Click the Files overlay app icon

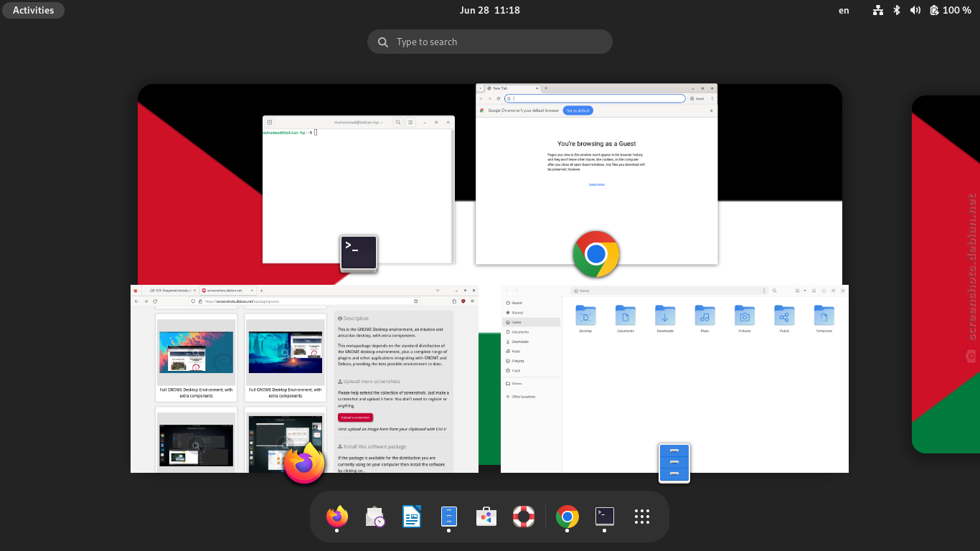pyautogui.click(x=674, y=463)
